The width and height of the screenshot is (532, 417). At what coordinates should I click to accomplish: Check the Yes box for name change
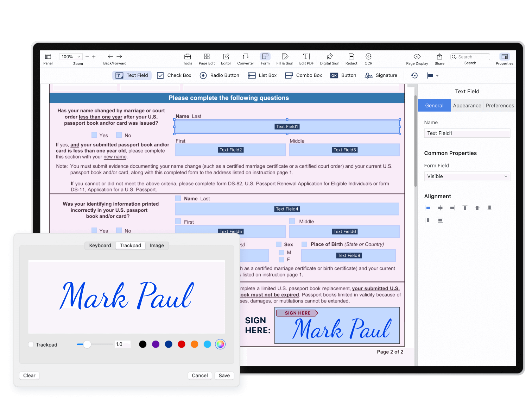point(94,135)
